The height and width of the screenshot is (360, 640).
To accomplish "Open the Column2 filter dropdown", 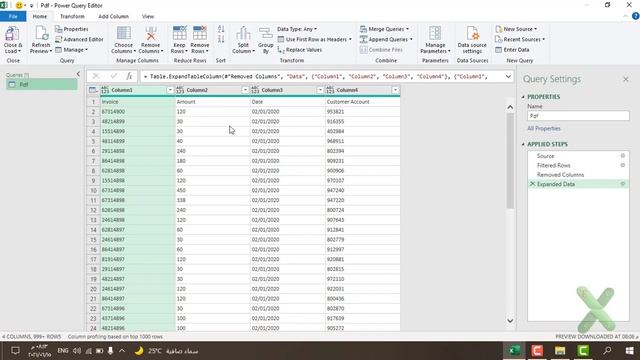I will pyautogui.click(x=245, y=90).
